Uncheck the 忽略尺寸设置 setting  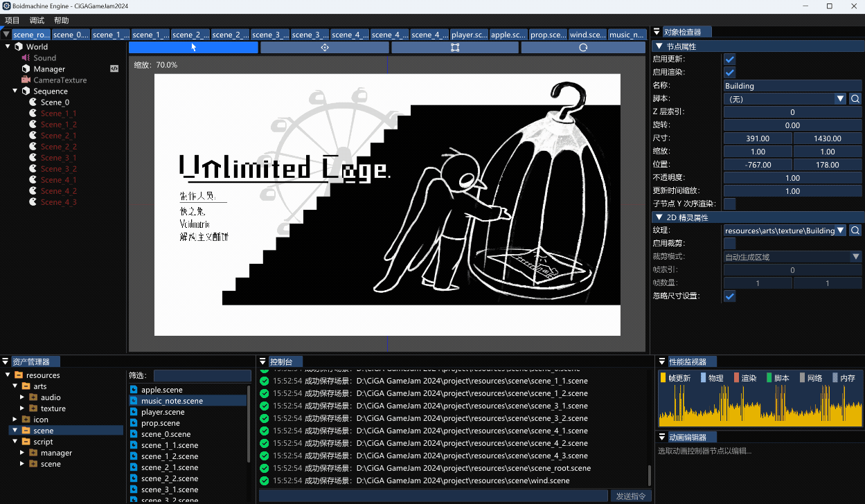(729, 296)
